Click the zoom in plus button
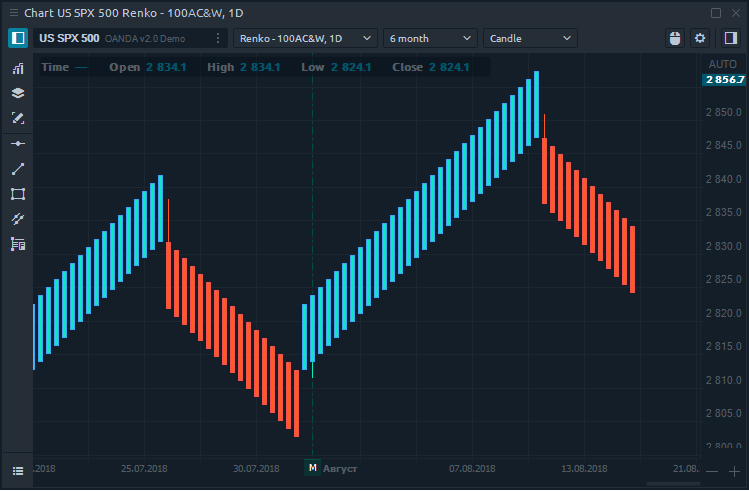The height and width of the screenshot is (491, 749). [x=733, y=470]
